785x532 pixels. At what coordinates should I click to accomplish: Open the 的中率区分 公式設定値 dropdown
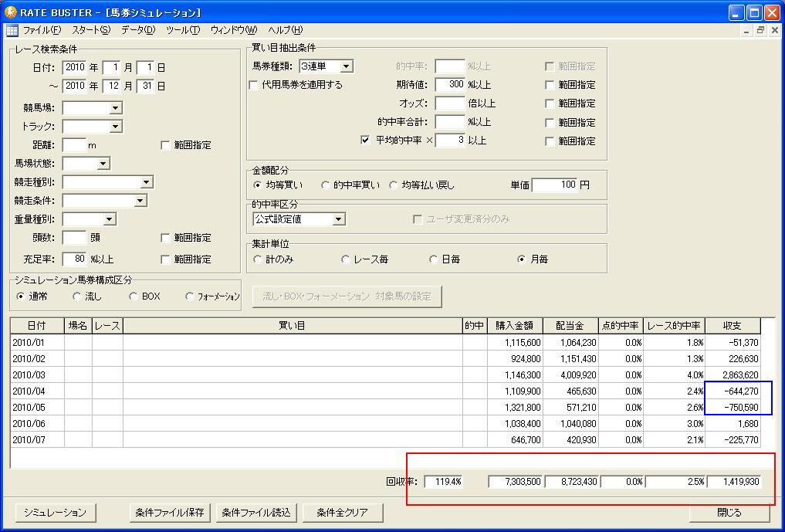(x=339, y=219)
